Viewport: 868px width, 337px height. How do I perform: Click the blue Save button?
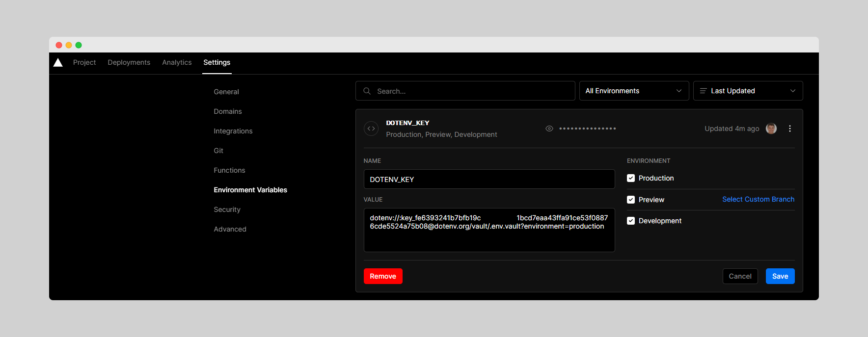click(x=780, y=276)
